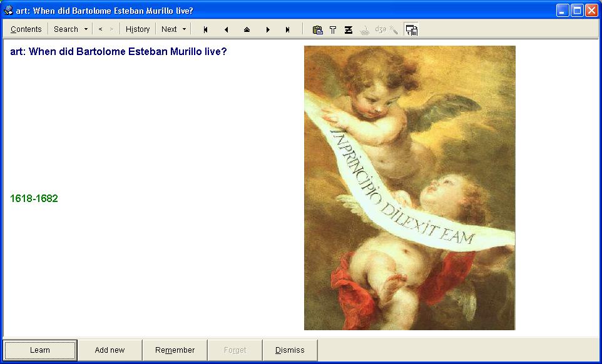Click the clipboard paste icon in toolbar
This screenshot has width=602, height=364.
(x=317, y=29)
